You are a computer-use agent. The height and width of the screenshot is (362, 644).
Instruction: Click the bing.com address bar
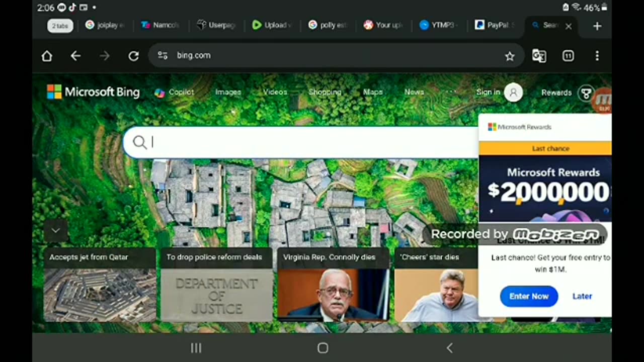336,55
